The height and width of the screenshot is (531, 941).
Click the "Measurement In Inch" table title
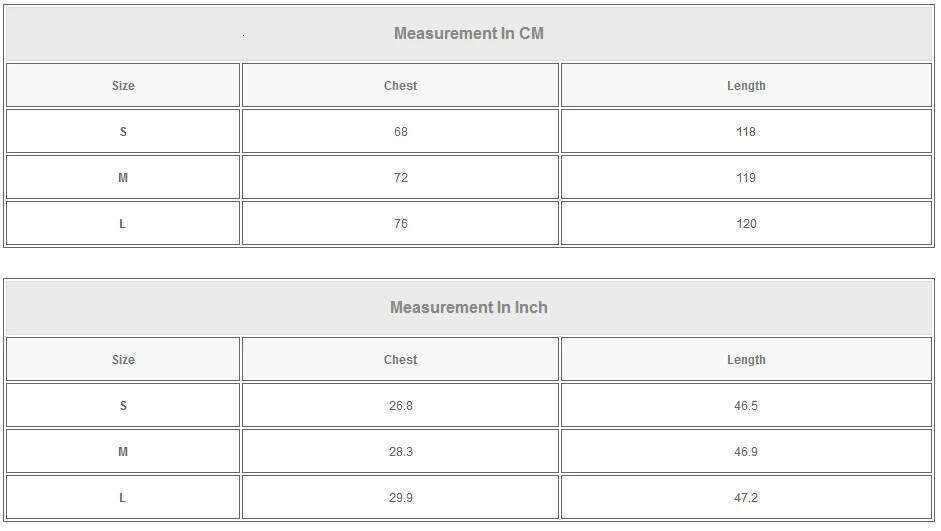pyautogui.click(x=469, y=308)
